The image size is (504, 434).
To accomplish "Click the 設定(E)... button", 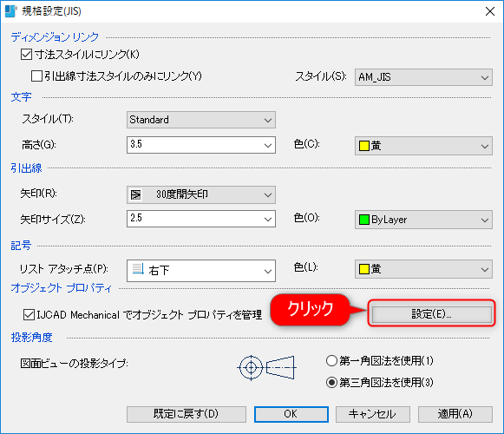I will [432, 314].
